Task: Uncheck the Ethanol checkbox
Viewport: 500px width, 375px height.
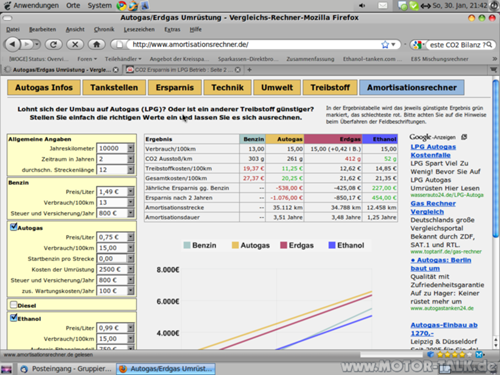Action: (14, 318)
